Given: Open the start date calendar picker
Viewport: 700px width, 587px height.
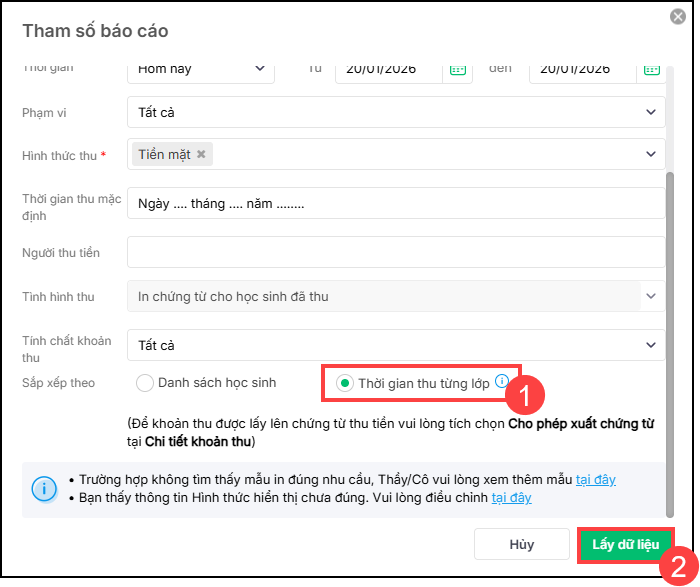Looking at the screenshot, I should pyautogui.click(x=458, y=70).
